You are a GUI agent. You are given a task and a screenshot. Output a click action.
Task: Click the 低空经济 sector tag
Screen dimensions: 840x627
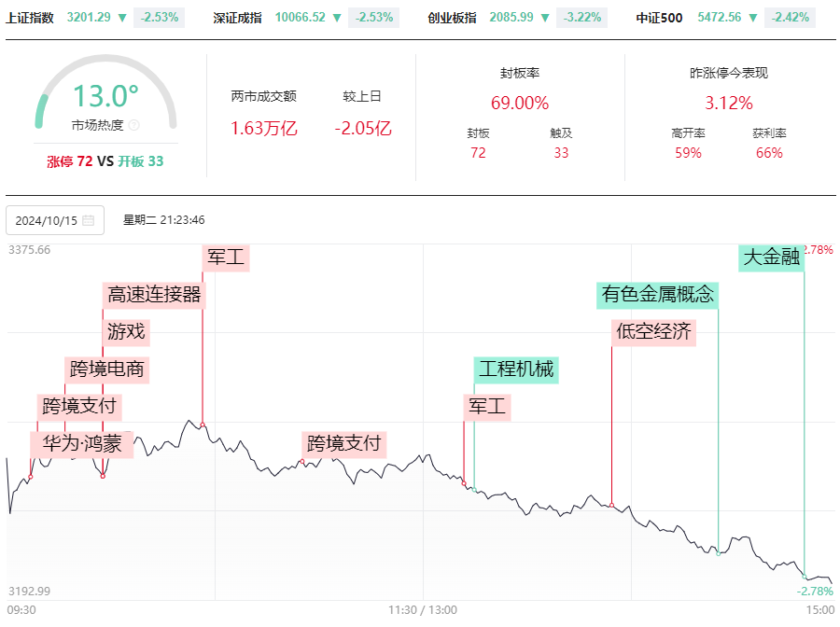653,332
